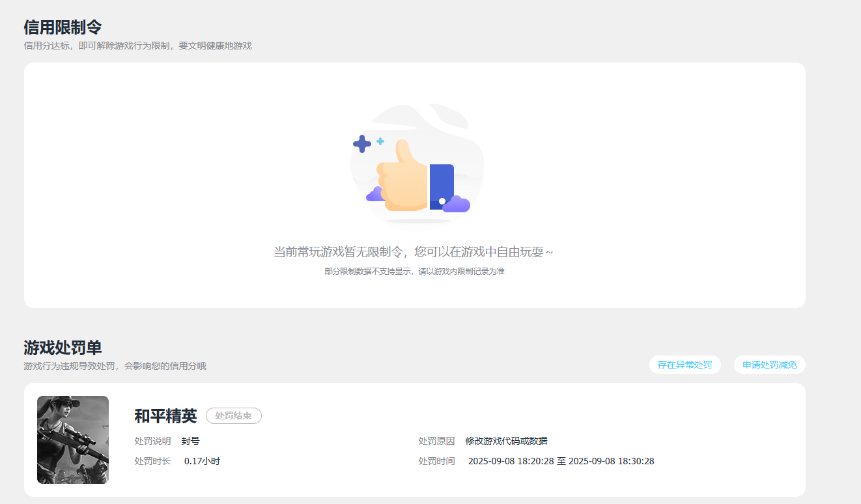The width and height of the screenshot is (861, 504).
Task: Click the 信用限制令 heading
Action: coord(63,27)
